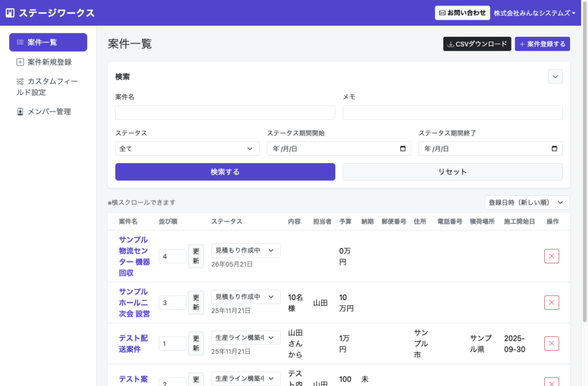Viewport: 588px width, 386px height.
Task: Click 更新 button for order 4 row
Action: tap(196, 256)
